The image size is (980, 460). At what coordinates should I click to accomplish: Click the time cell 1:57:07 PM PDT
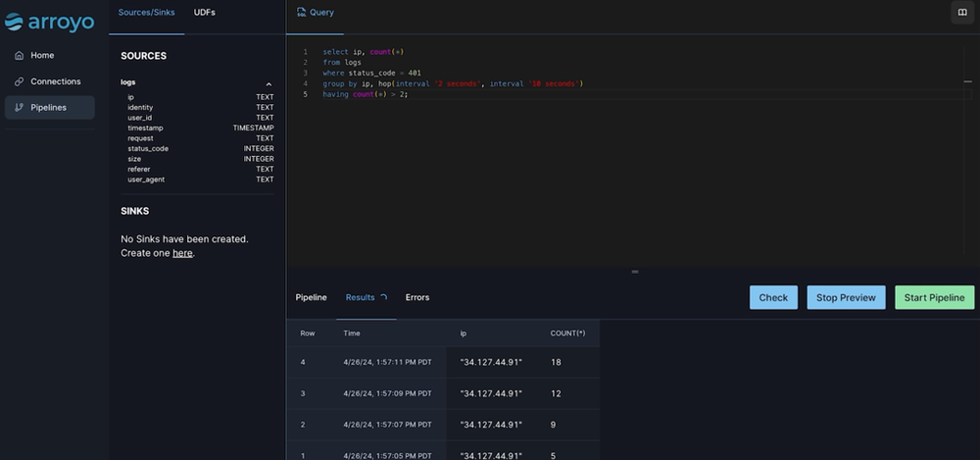point(387,425)
